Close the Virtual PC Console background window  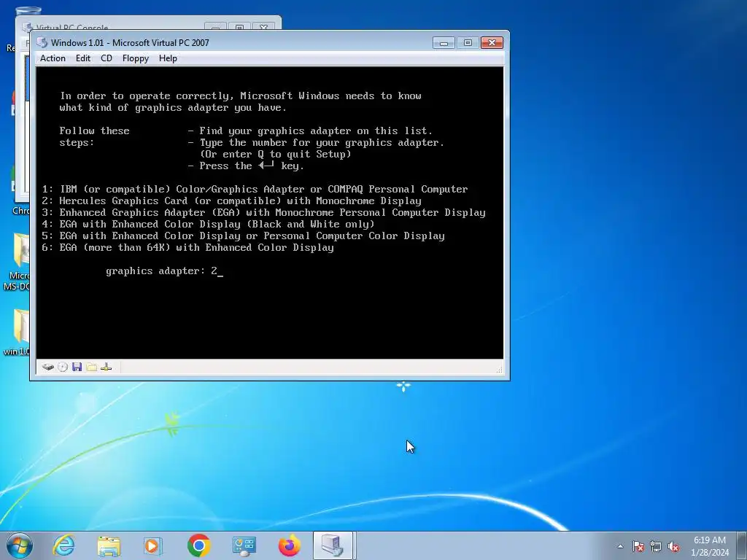pos(263,27)
